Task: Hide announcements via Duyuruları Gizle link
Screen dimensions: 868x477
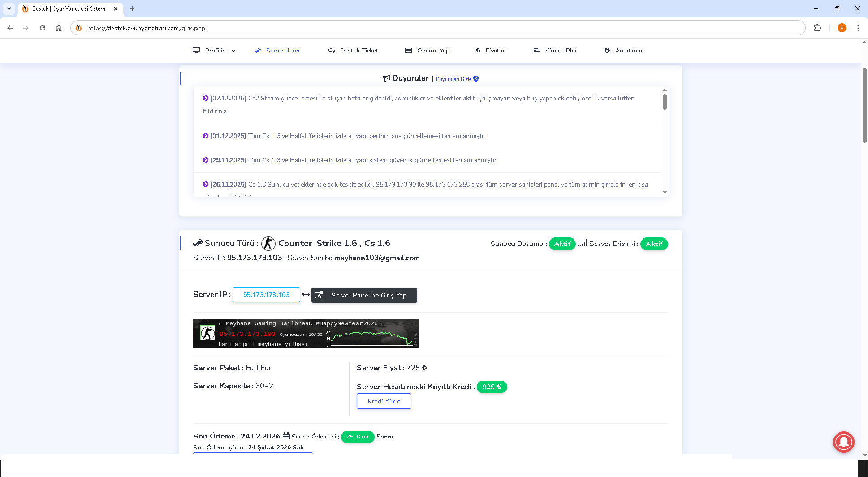Action: tap(457, 79)
